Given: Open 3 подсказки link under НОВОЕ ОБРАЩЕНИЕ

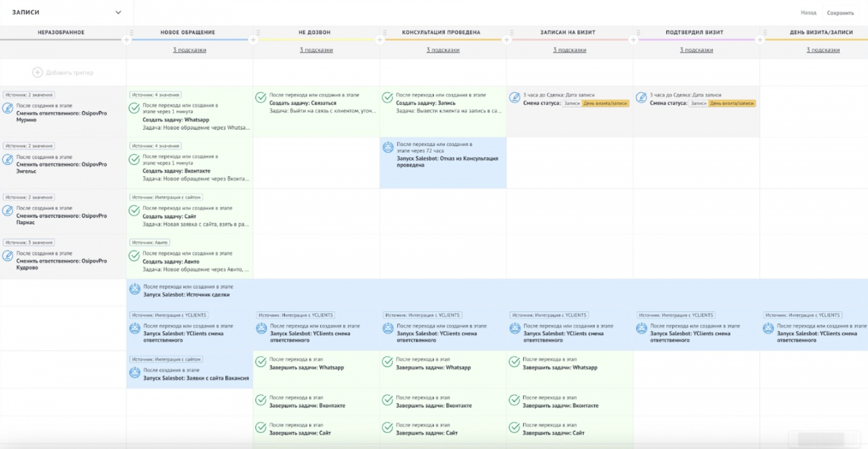Looking at the screenshot, I should (189, 50).
